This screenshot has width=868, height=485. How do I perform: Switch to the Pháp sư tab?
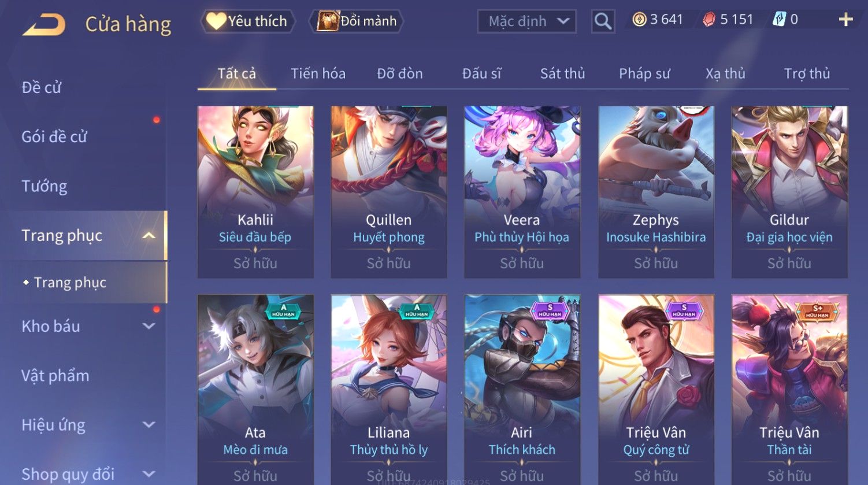point(644,73)
